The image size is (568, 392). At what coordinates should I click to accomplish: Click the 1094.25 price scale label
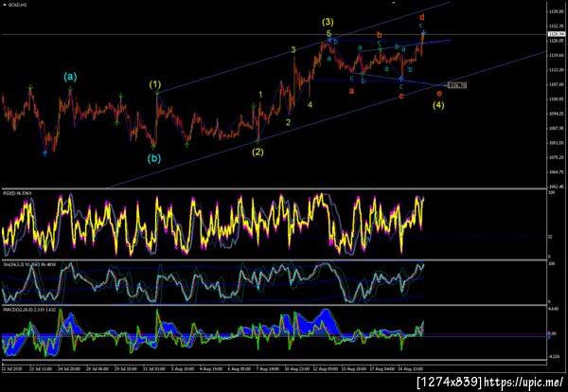click(x=557, y=114)
